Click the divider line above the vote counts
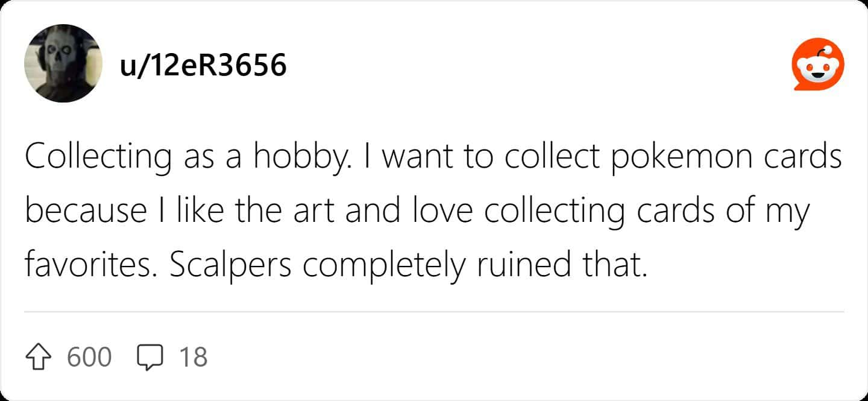This screenshot has width=868, height=401. pyautogui.click(x=434, y=312)
